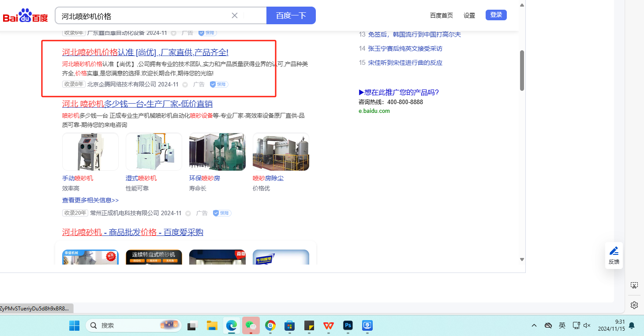Click the 反馈 feedback pencil icon
The image size is (644, 336).
(614, 251)
